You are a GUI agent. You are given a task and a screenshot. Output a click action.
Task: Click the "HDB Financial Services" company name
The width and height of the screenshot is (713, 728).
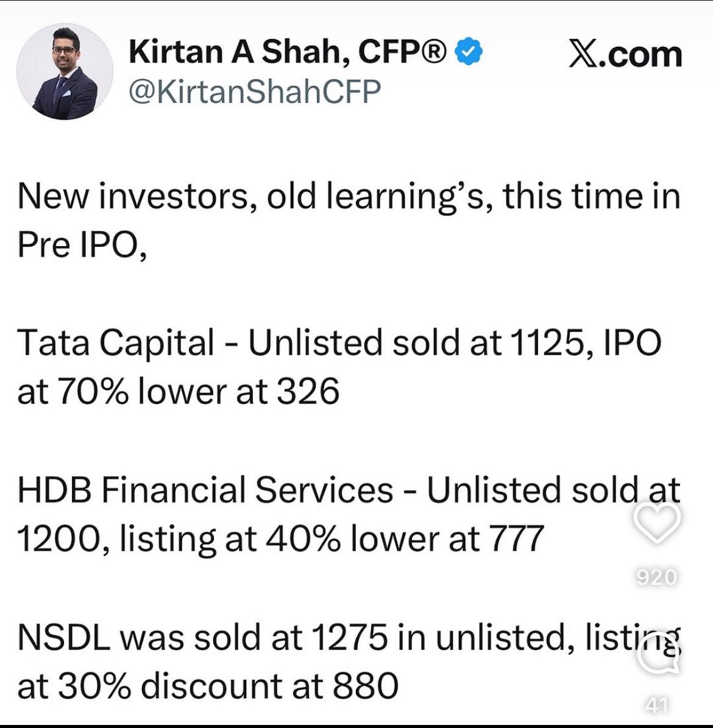point(205,490)
